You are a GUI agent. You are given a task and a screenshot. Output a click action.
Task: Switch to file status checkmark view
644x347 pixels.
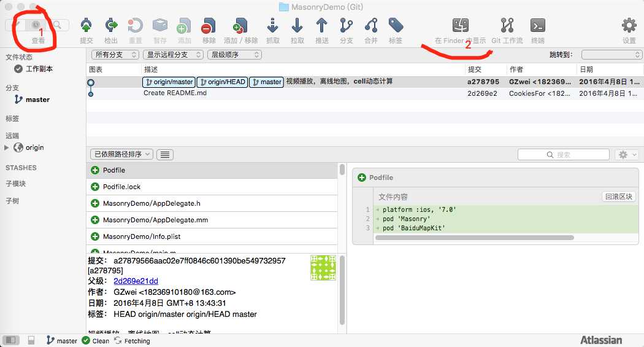[x=15, y=25]
